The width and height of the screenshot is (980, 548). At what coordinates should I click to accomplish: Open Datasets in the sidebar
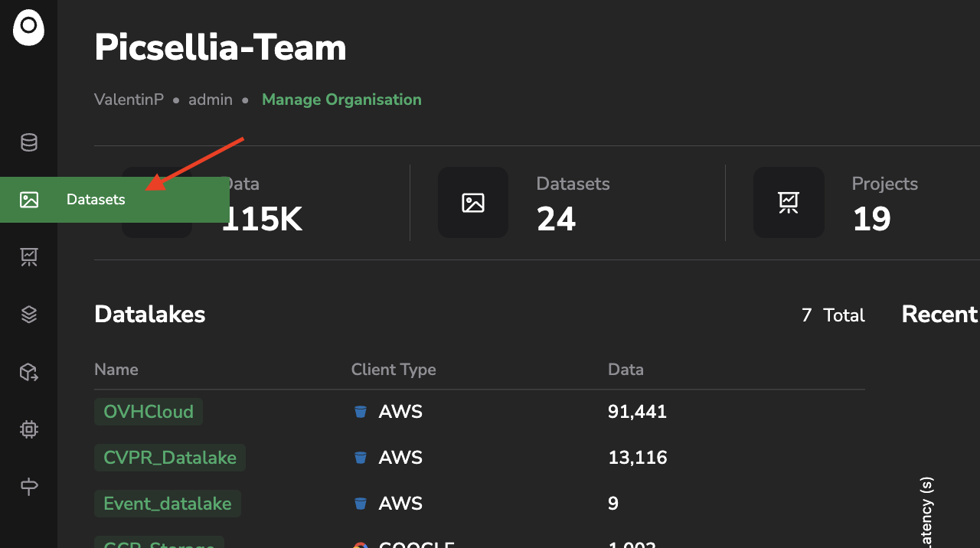pyautogui.click(x=115, y=200)
